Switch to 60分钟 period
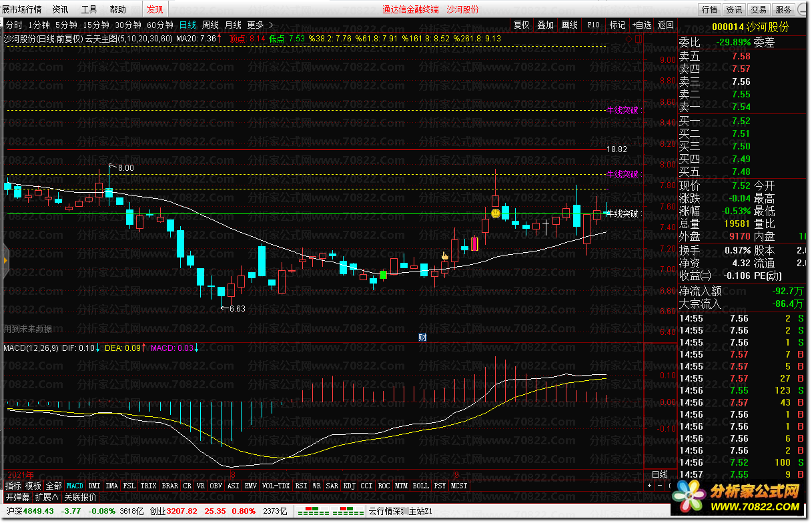This screenshot has width=812, height=523. coord(160,25)
